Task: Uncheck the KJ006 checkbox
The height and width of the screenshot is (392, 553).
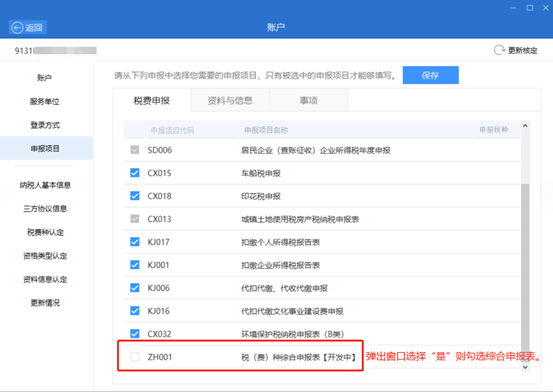Action: tap(135, 288)
